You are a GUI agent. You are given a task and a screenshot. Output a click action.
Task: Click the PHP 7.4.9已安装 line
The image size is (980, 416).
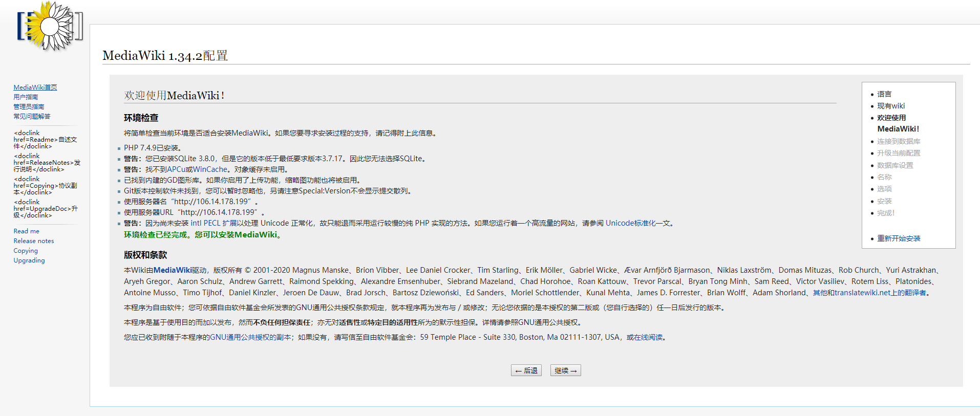click(x=153, y=148)
